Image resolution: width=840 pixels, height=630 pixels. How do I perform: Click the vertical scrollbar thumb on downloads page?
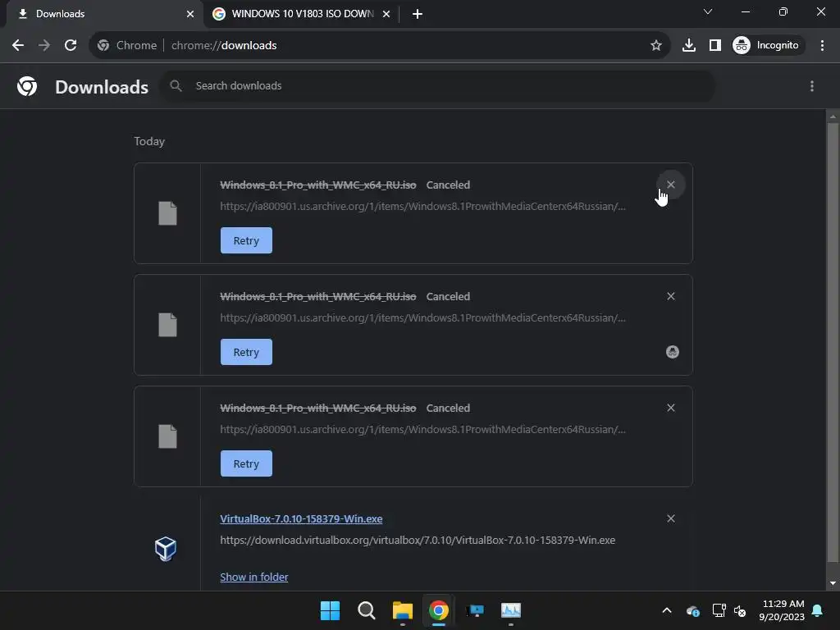pos(833,342)
